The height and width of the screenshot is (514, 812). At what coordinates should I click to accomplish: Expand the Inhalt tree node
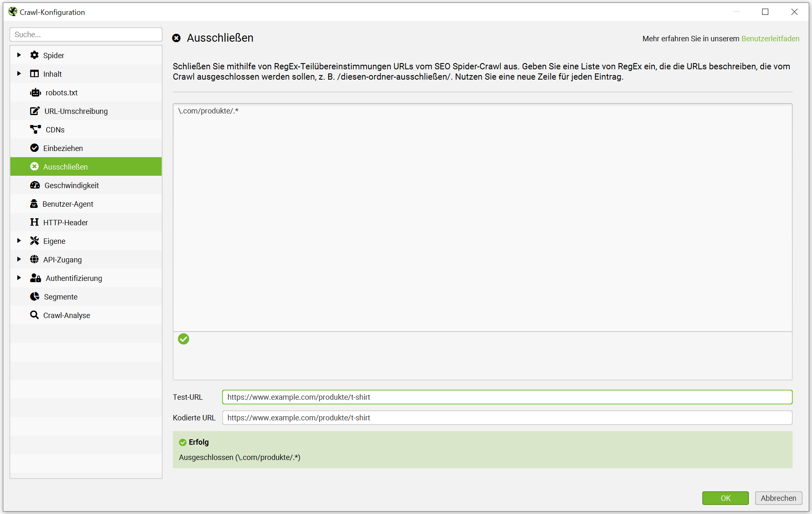coord(19,73)
